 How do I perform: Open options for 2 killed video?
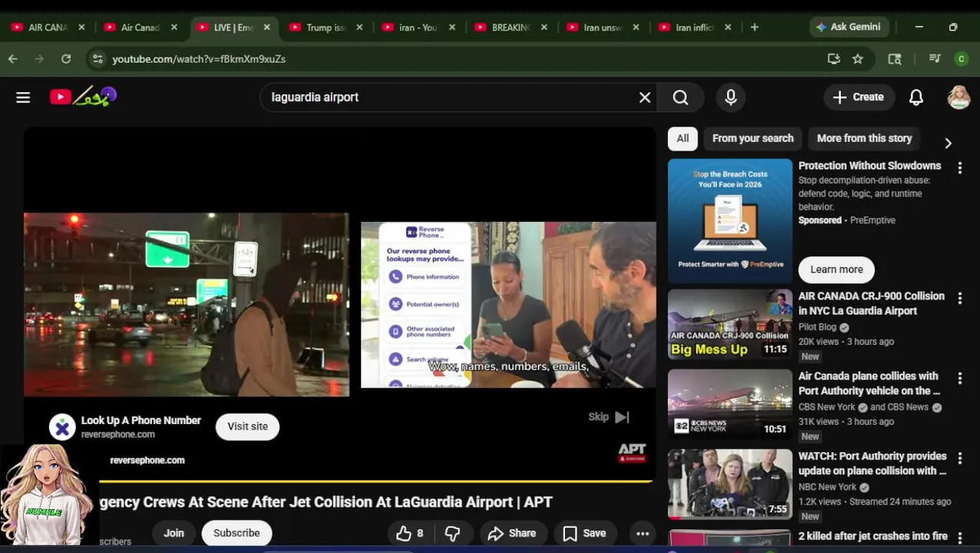(x=959, y=537)
